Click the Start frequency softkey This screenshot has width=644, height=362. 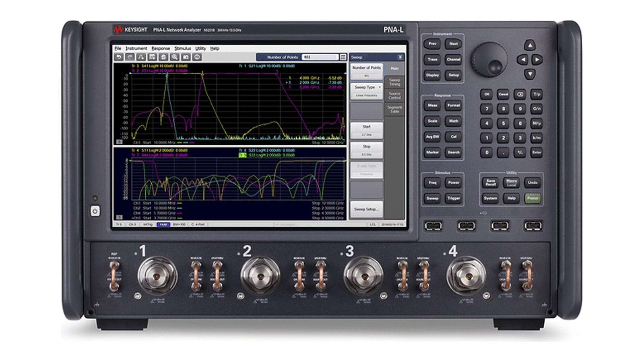(x=366, y=130)
